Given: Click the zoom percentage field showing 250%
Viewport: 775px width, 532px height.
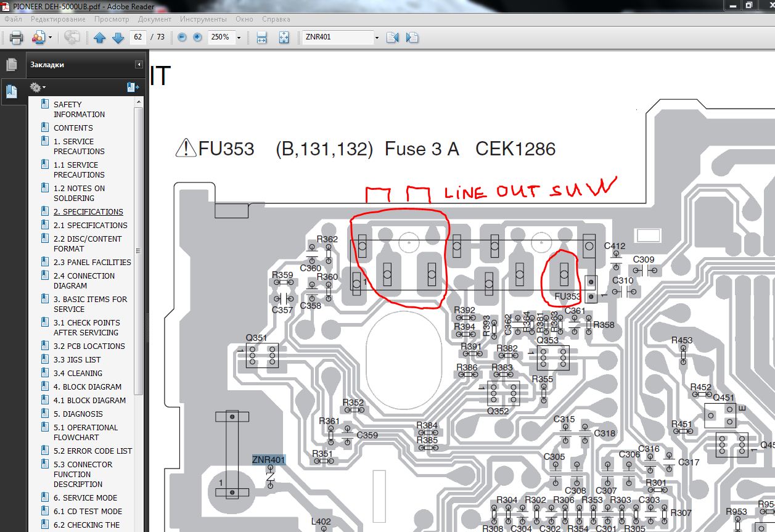Looking at the screenshot, I should tap(221, 37).
